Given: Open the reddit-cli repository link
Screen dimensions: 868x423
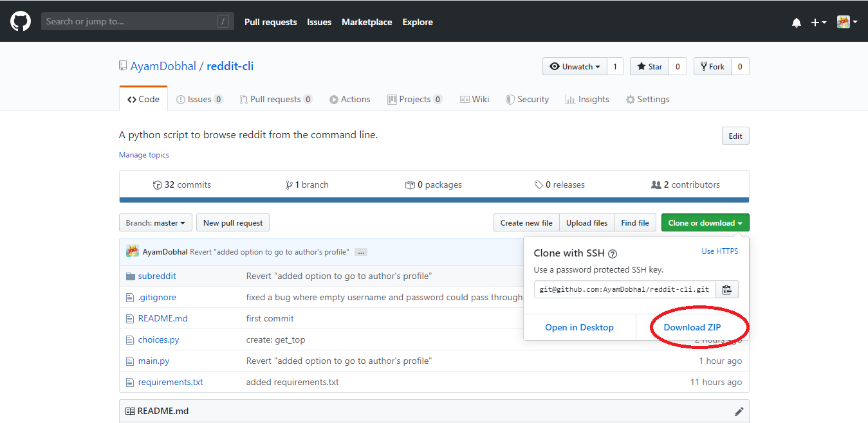Looking at the screenshot, I should pyautogui.click(x=230, y=66).
